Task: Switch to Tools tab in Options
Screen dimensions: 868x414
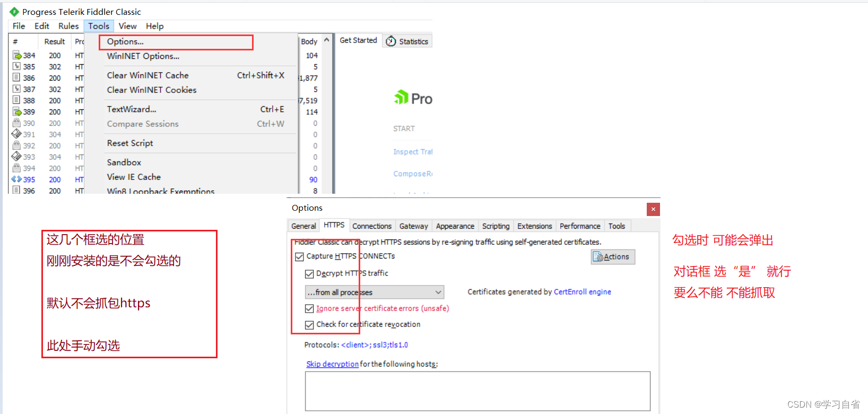Action: (x=617, y=226)
